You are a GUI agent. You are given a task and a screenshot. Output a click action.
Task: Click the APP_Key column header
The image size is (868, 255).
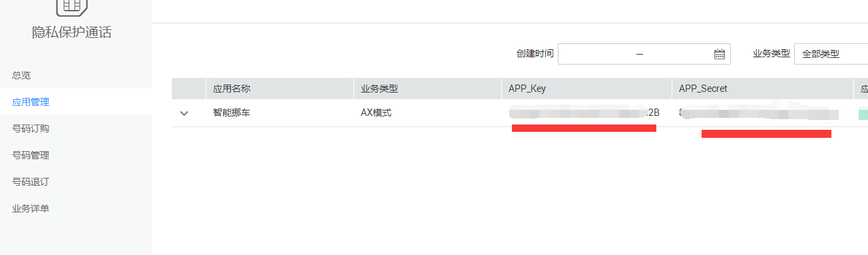527,89
